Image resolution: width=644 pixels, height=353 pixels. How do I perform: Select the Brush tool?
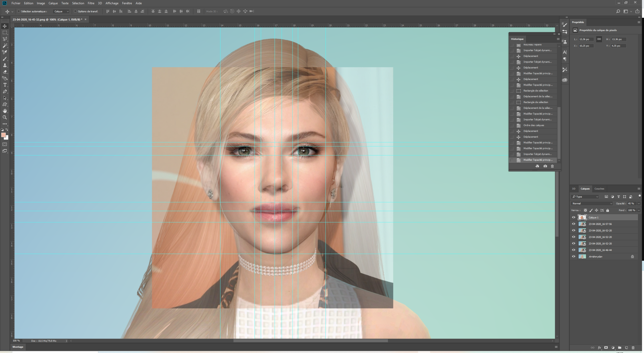(5, 59)
